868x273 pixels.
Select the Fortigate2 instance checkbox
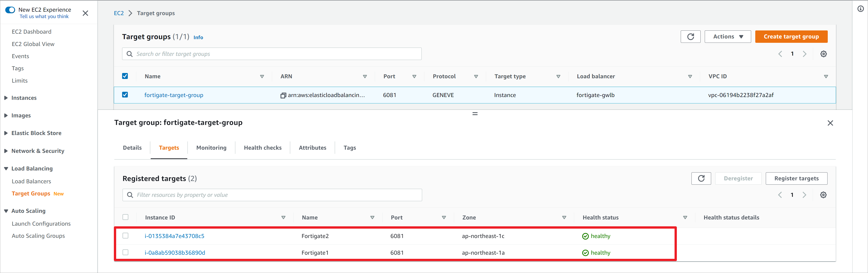[125, 236]
